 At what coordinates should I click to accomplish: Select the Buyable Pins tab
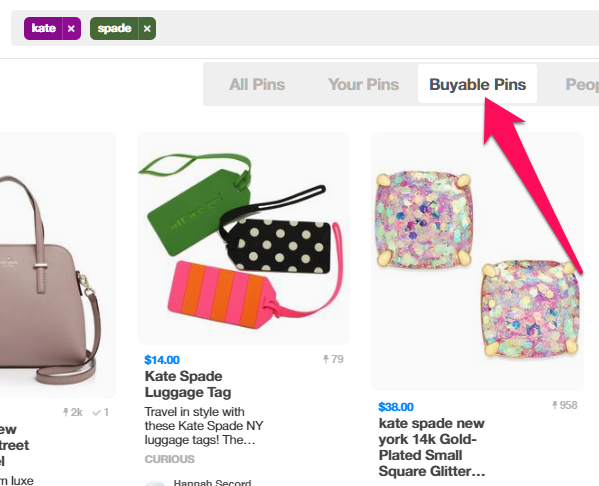pos(478,84)
